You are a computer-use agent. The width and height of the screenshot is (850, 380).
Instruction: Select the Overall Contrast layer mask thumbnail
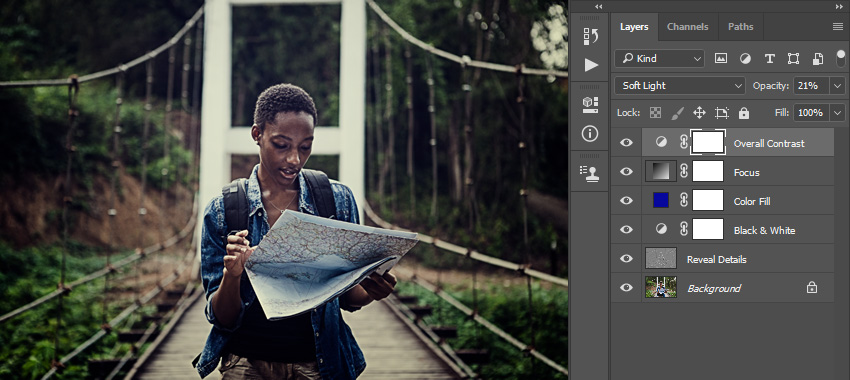click(x=708, y=143)
